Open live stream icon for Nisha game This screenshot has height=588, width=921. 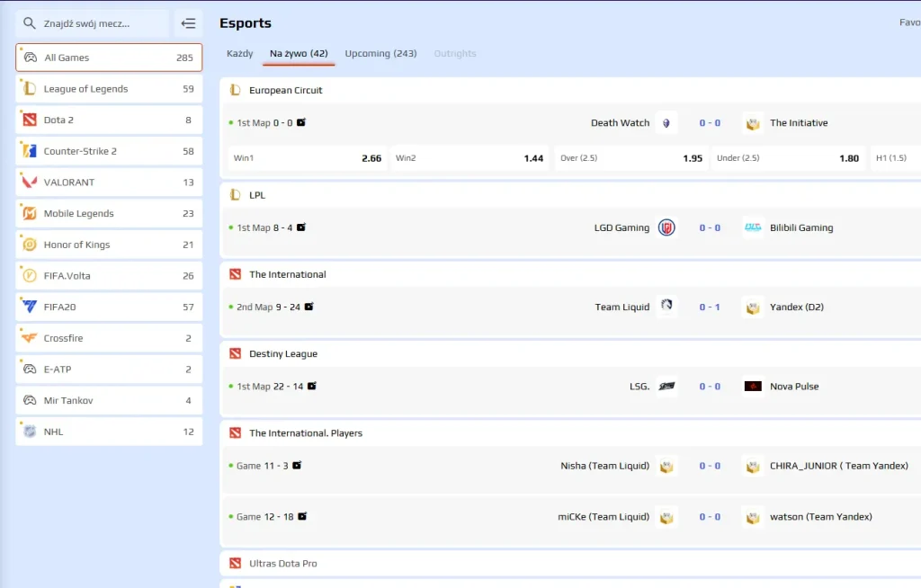297,465
